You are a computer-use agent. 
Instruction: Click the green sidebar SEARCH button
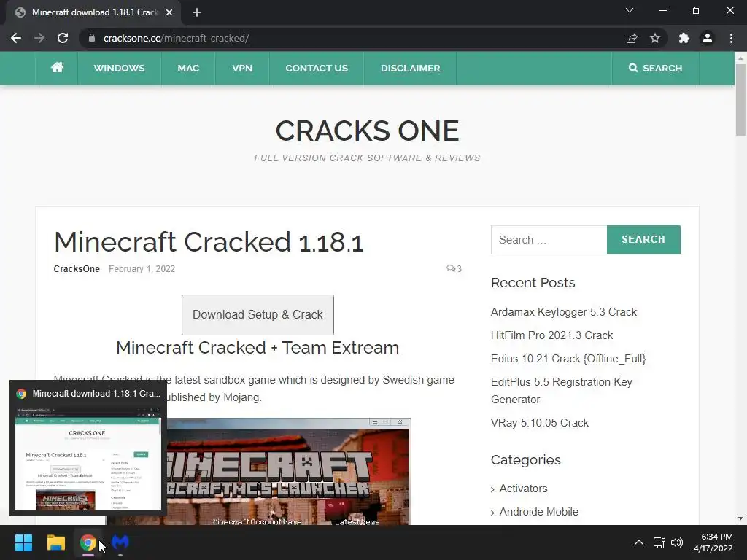click(x=643, y=239)
